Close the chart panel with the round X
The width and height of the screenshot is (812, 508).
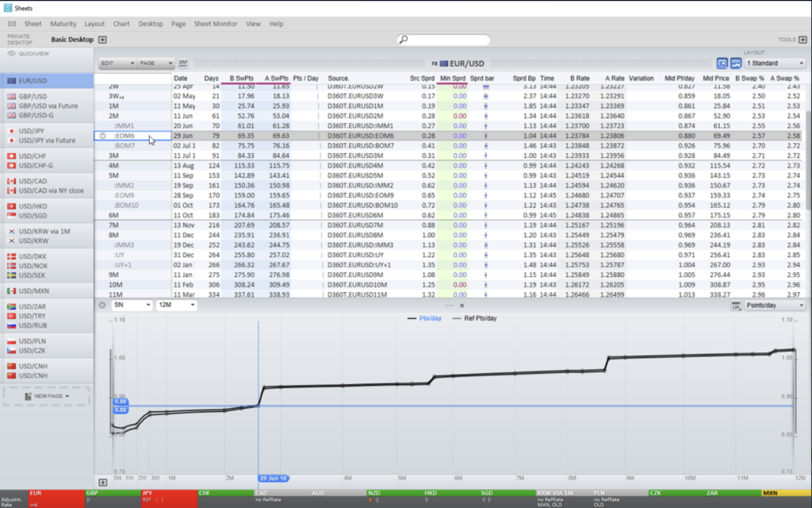coord(101,305)
